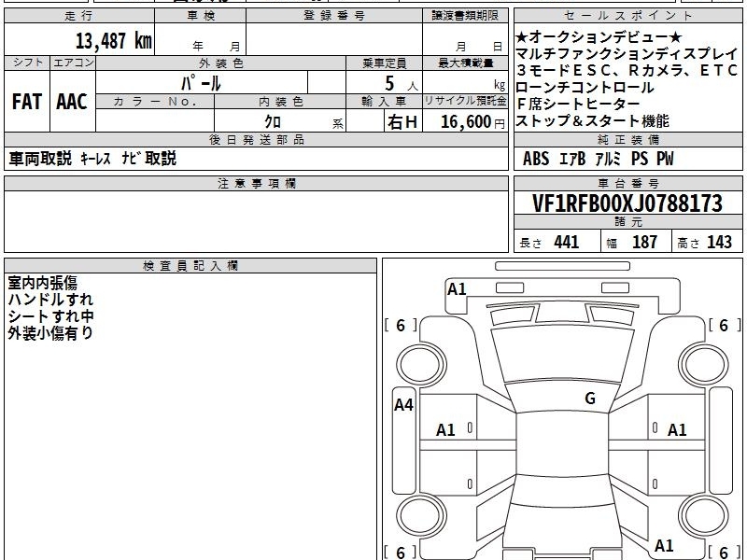
Task: Click the A1 mark on the front bumper
Action: coord(457,289)
